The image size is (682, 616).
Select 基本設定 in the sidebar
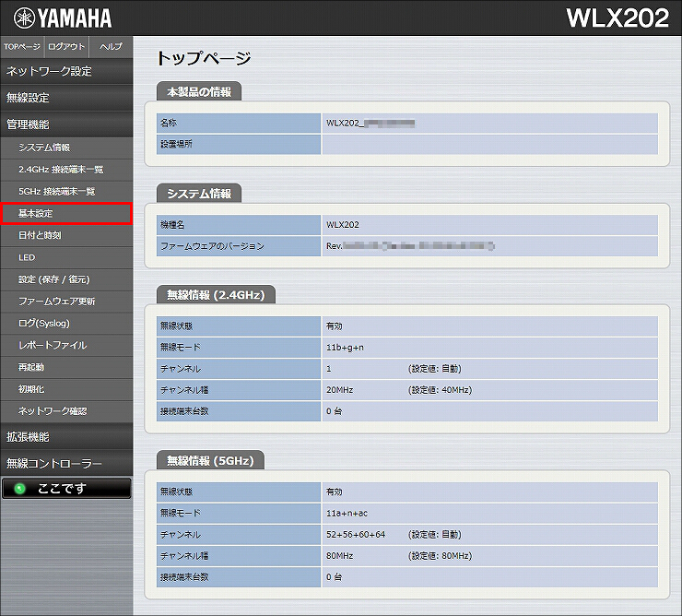tap(66, 213)
